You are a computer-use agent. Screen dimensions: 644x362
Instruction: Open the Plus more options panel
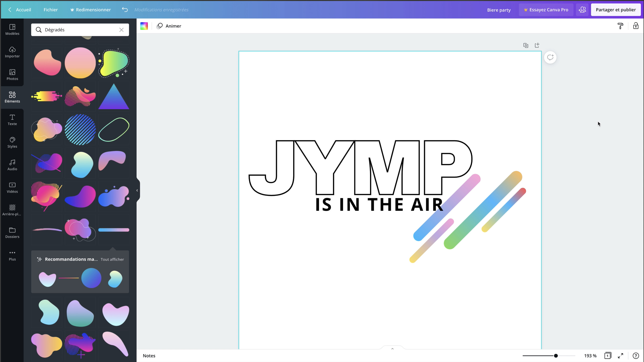tap(12, 255)
